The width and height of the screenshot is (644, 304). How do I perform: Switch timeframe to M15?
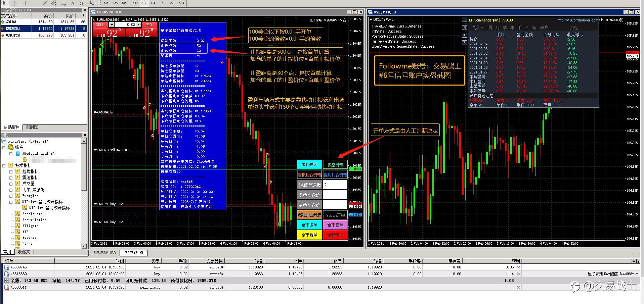[x=125, y=3]
